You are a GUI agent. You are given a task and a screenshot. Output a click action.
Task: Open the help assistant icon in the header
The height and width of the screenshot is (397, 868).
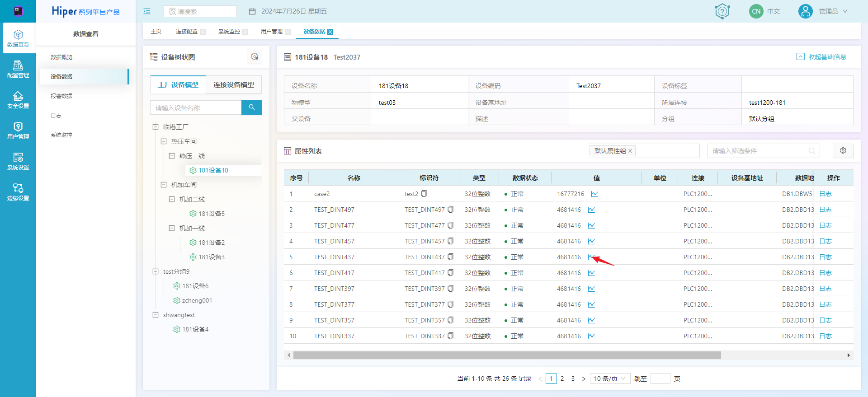coord(722,11)
